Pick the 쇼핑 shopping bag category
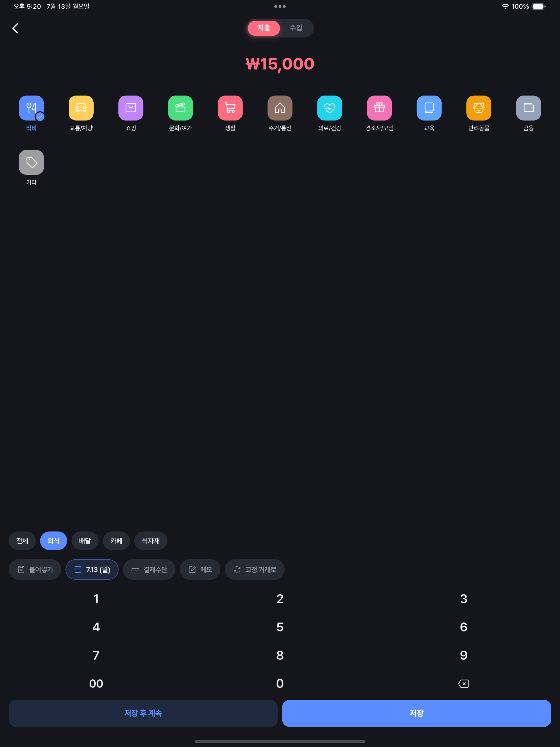 [x=131, y=108]
